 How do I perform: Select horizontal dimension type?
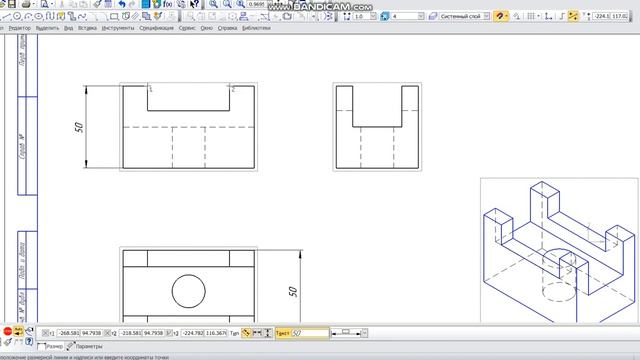coord(257,333)
